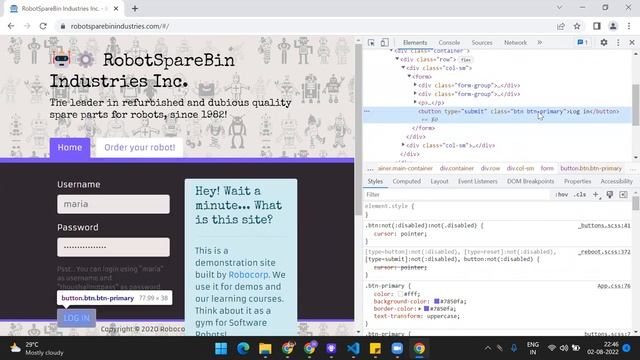This screenshot has height=360, width=640.
Task: Open the Computed styles tab
Action: coord(407,181)
